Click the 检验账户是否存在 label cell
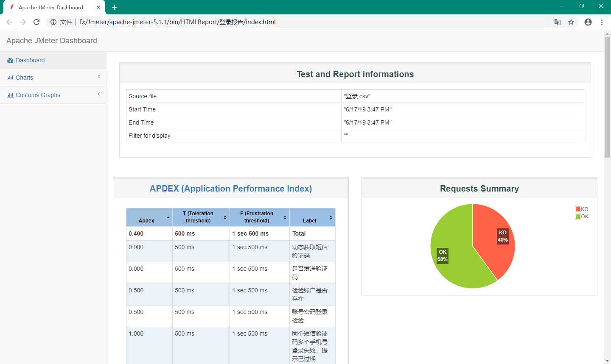The width and height of the screenshot is (611, 364). coord(312,295)
